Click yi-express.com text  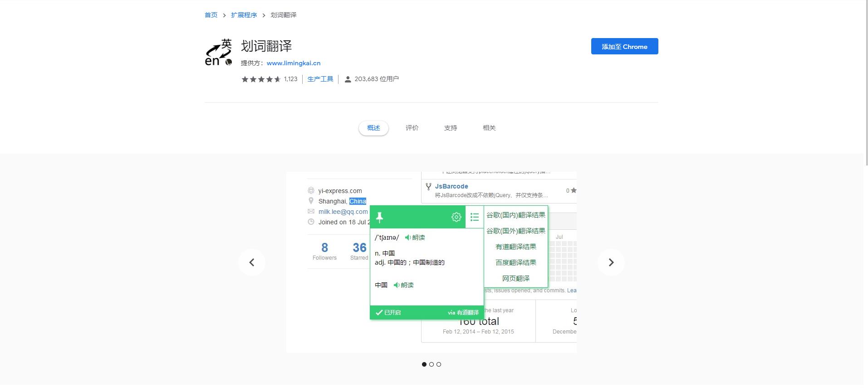tap(340, 191)
